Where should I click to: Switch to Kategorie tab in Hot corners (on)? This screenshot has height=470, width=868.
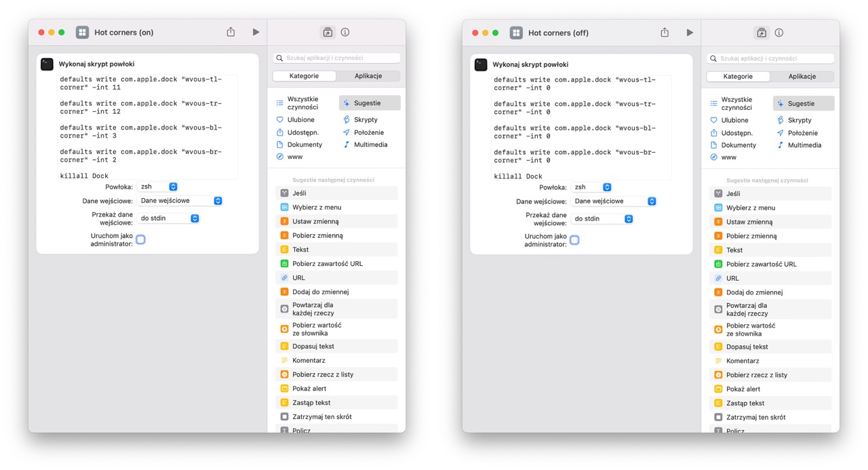(304, 76)
